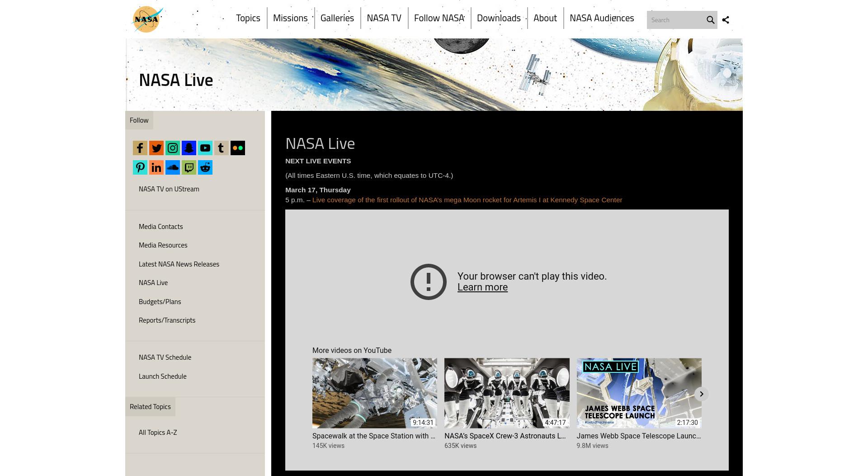The height and width of the screenshot is (476, 868).
Task: Click the share icon in header
Action: point(726,20)
